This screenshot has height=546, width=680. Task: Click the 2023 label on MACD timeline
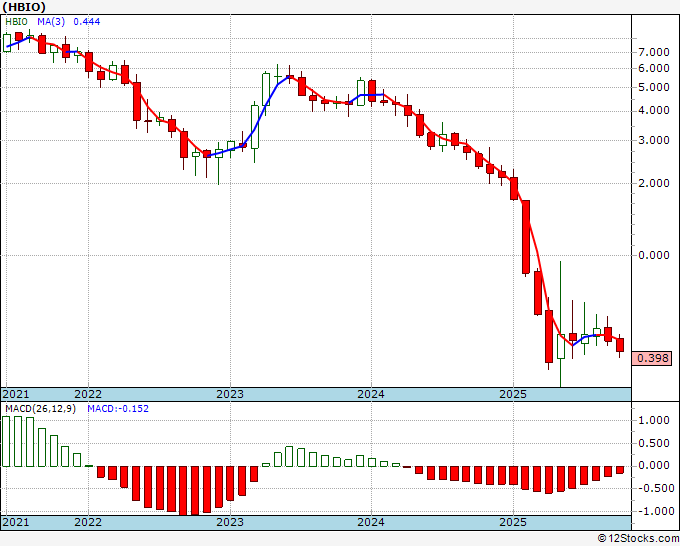point(230,522)
